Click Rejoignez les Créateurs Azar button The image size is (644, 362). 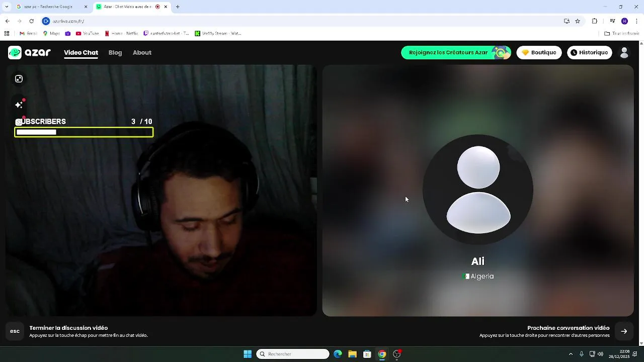(x=456, y=52)
